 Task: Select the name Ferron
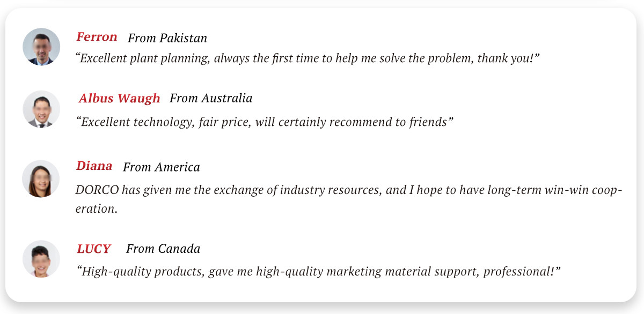[97, 37]
